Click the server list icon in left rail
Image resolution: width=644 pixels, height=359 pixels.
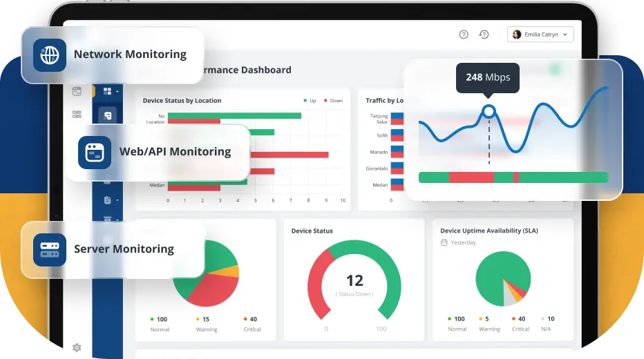pos(77,114)
